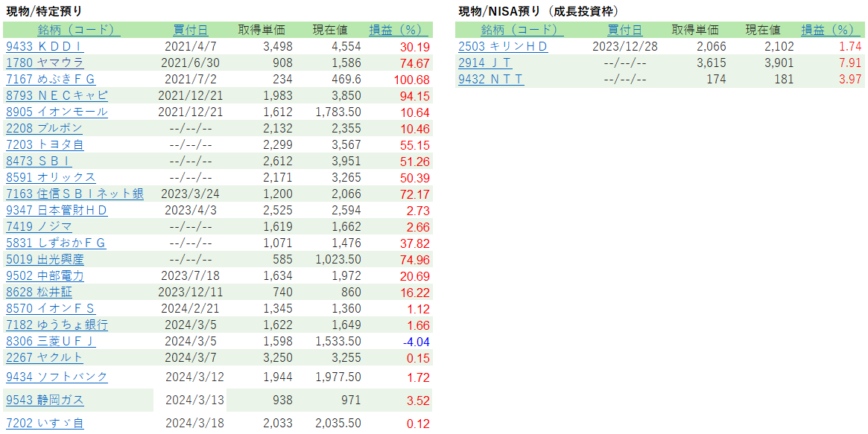868x434 pixels.
Task: Select the 7.91 profit value for JT
Action: point(849,63)
